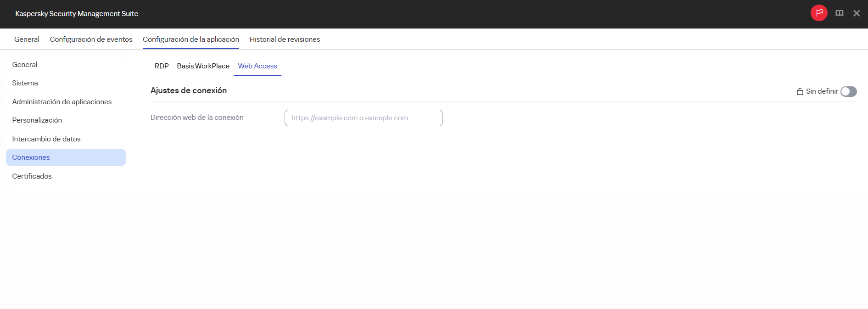The width and height of the screenshot is (868, 309).
Task: Open the Certificados section
Action: coord(66,176)
